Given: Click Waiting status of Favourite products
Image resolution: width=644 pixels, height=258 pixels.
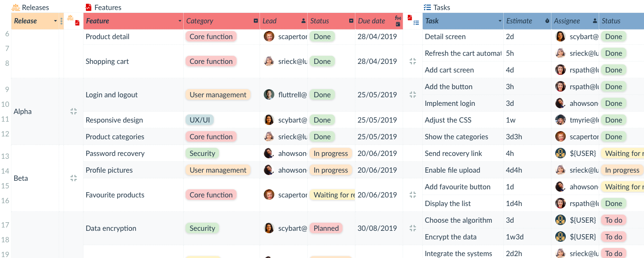Looking at the screenshot, I should pos(332,195).
